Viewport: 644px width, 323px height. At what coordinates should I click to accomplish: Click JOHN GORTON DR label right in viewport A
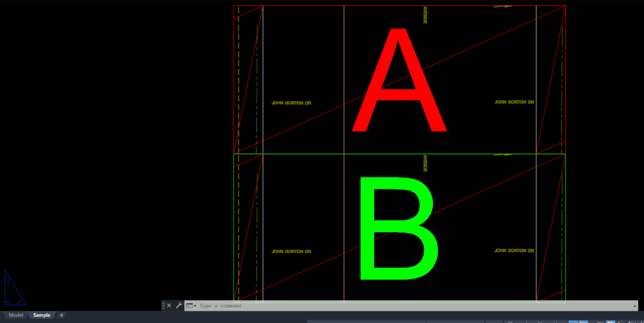click(514, 102)
